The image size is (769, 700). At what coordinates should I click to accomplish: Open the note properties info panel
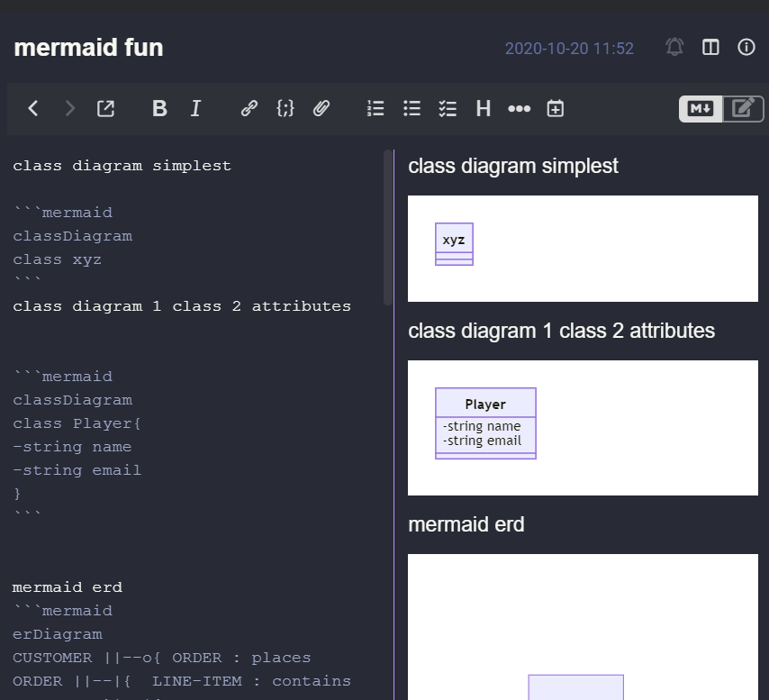click(x=746, y=48)
